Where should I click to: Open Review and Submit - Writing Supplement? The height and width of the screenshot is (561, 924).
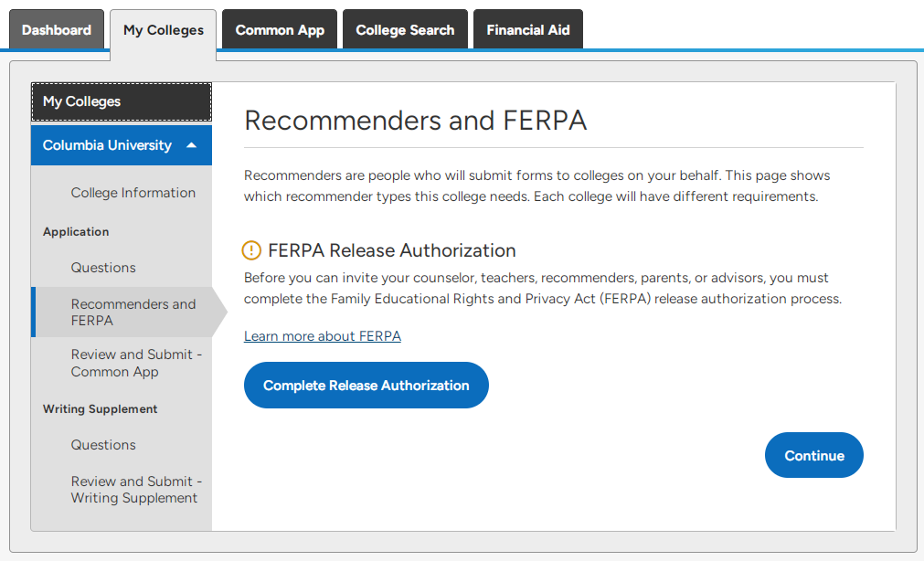[x=136, y=490]
